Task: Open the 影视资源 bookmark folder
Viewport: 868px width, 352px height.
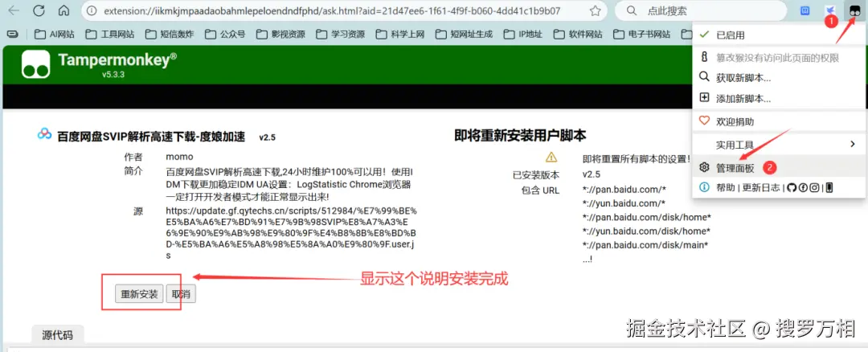Action: (x=280, y=34)
